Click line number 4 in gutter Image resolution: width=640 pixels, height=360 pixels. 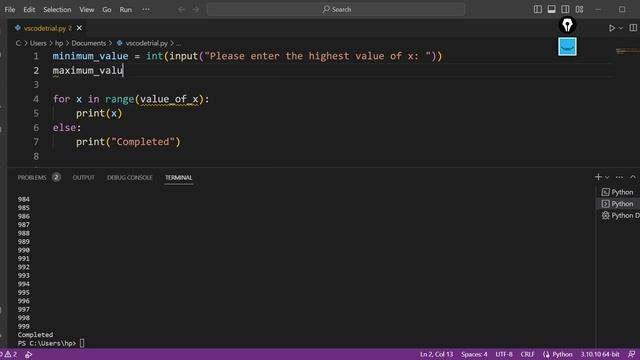tap(36, 99)
